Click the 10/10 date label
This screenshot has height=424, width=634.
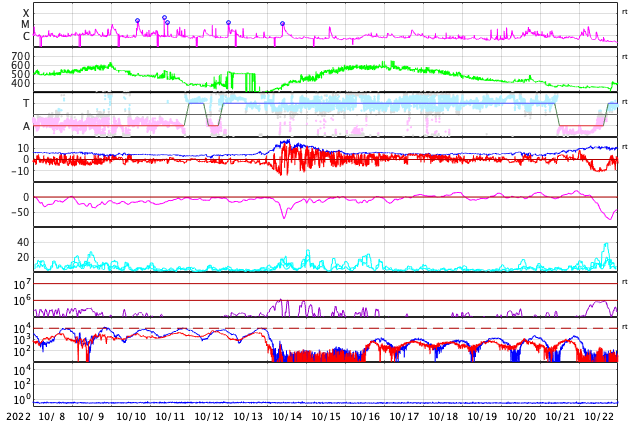click(131, 417)
